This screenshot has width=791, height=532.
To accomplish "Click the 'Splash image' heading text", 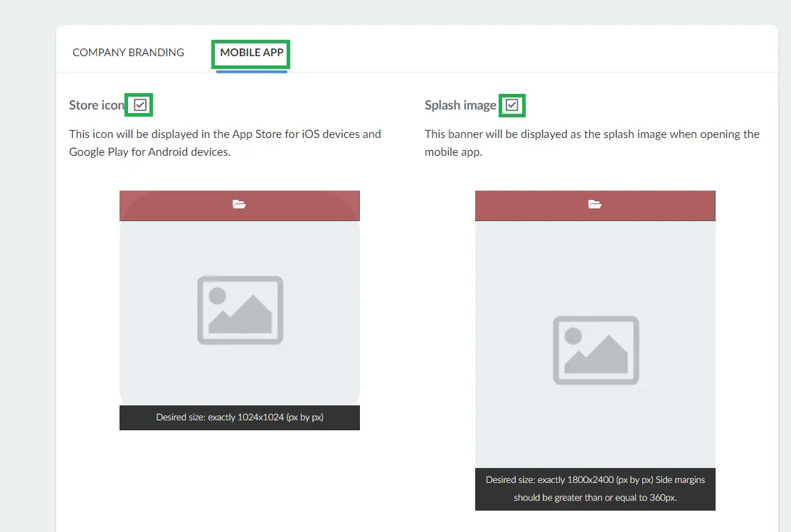I will pos(460,105).
